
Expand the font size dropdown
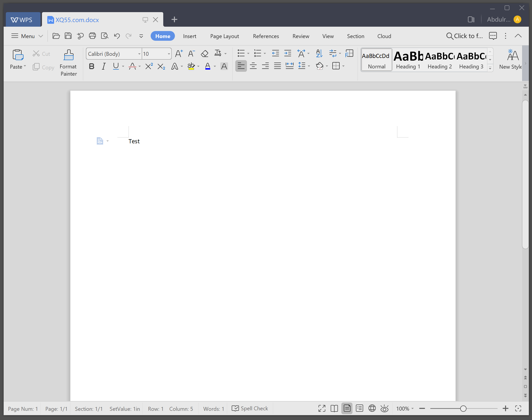169,54
